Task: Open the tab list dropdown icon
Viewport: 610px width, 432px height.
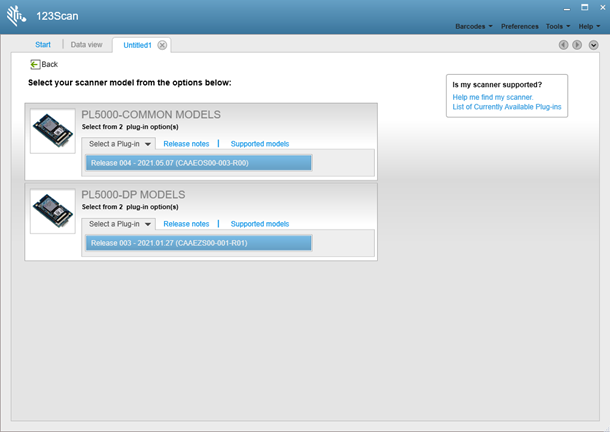Action: pos(592,45)
